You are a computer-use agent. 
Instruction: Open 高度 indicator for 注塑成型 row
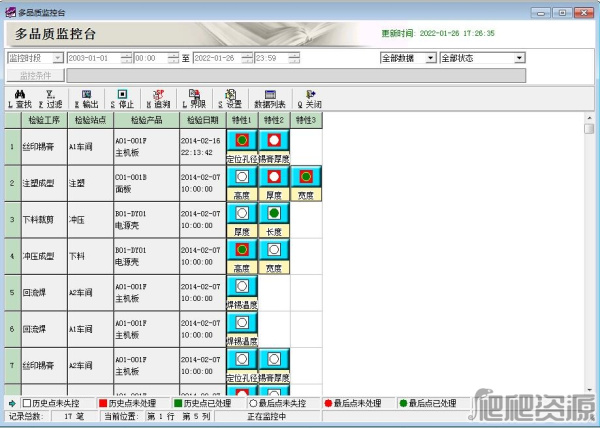(242, 177)
